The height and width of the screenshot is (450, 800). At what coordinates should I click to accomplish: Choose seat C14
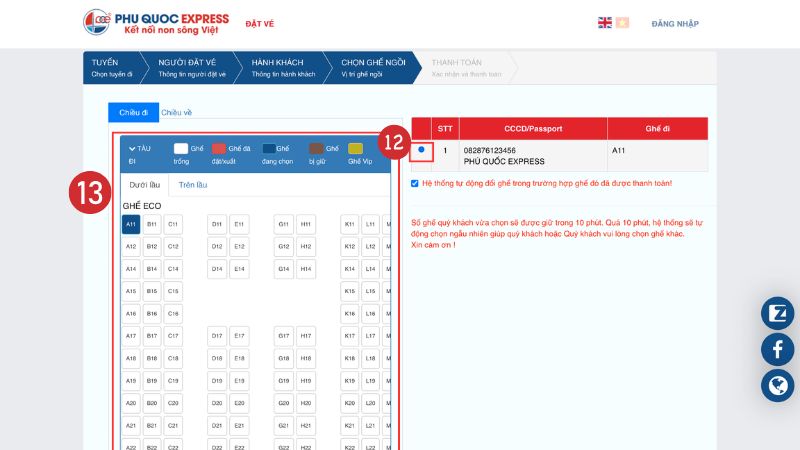173,269
